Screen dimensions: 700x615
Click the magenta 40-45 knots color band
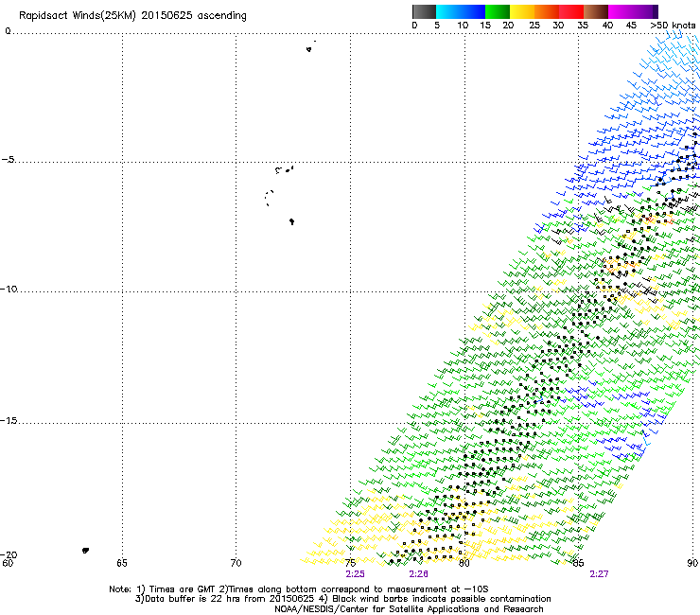click(621, 11)
